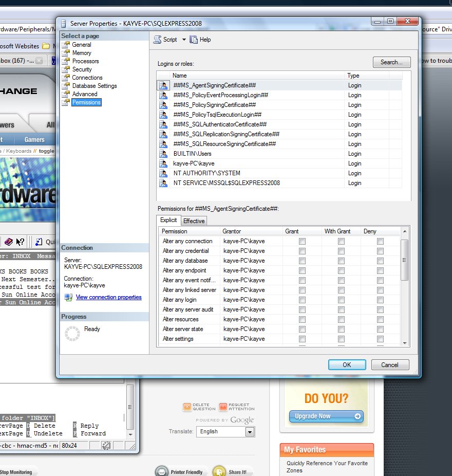452x476 pixels.
Task: Click login icon for NT AUTHORITY\SYSTEM
Action: coord(163,173)
